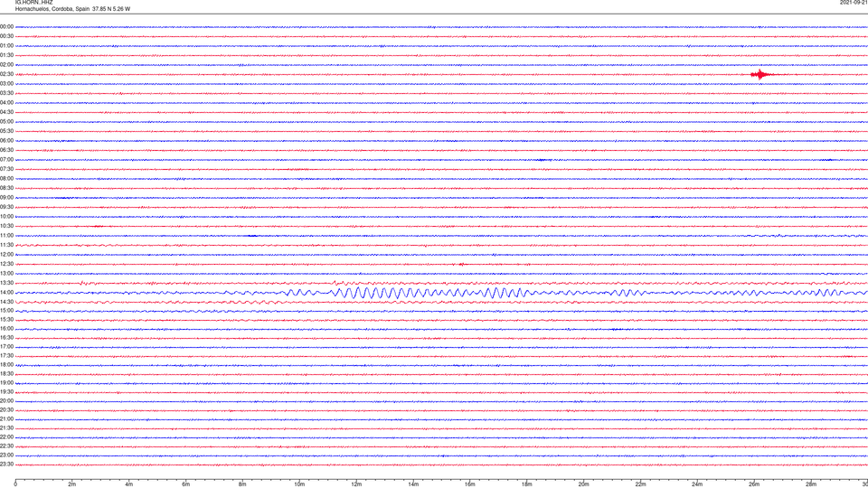This screenshot has height=488, width=868.
Task: Click the 12:30 row time label
Action: click(x=6, y=264)
